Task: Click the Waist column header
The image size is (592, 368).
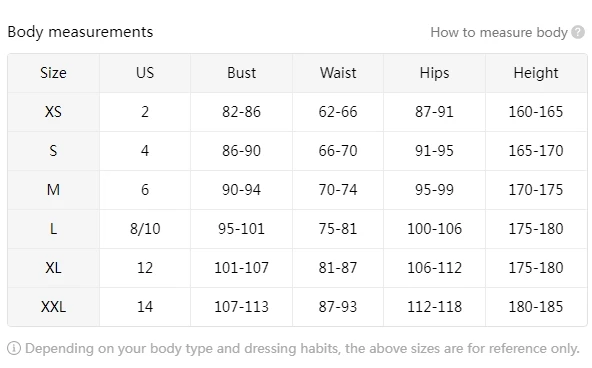Action: 338,73
